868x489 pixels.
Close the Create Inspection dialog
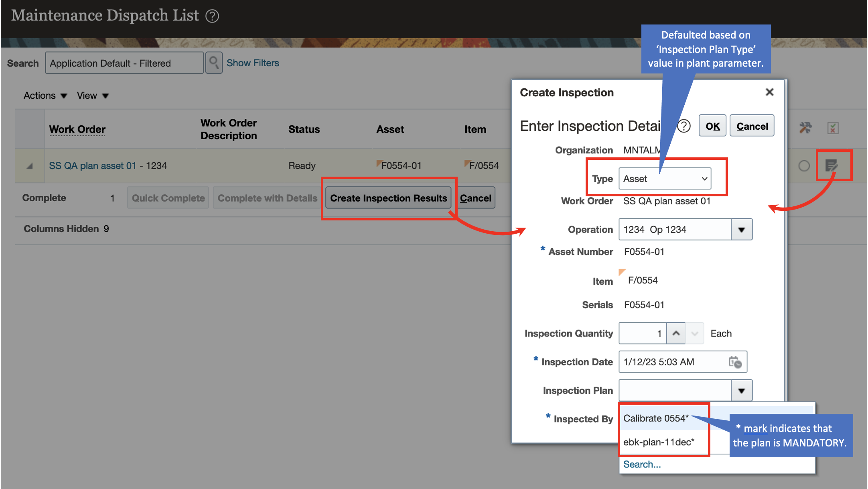[769, 92]
